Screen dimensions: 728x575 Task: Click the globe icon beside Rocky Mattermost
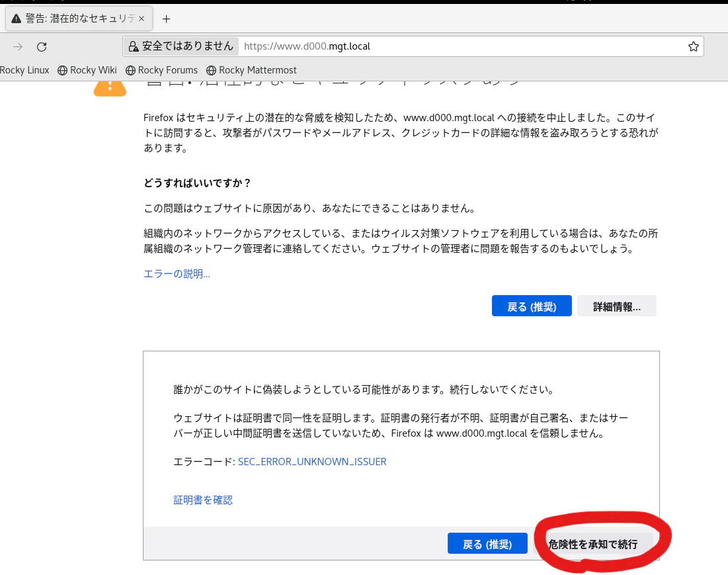point(211,71)
